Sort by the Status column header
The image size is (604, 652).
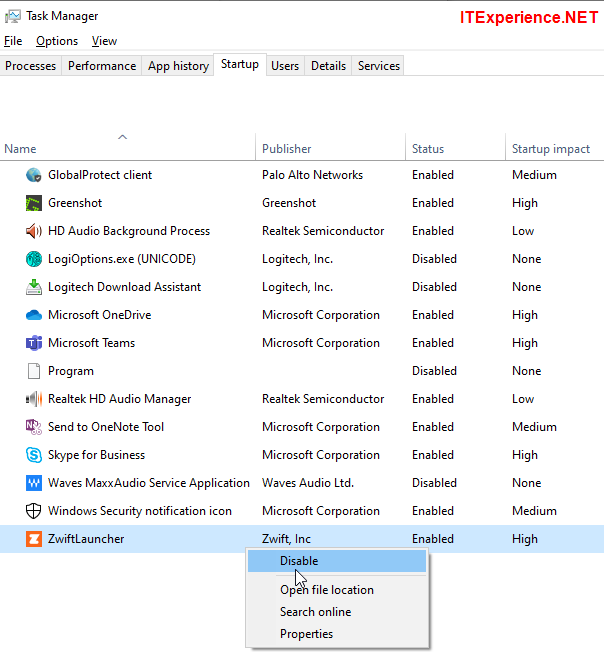coord(455,149)
